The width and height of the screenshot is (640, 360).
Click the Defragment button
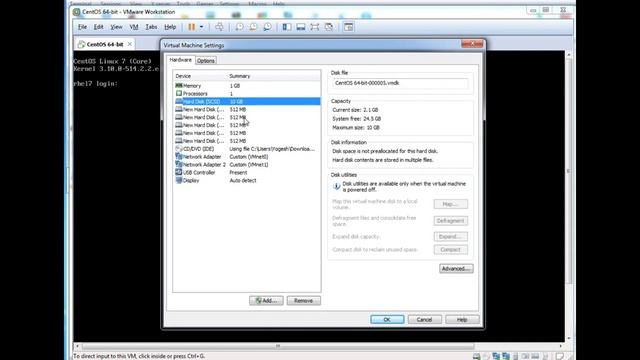point(451,221)
